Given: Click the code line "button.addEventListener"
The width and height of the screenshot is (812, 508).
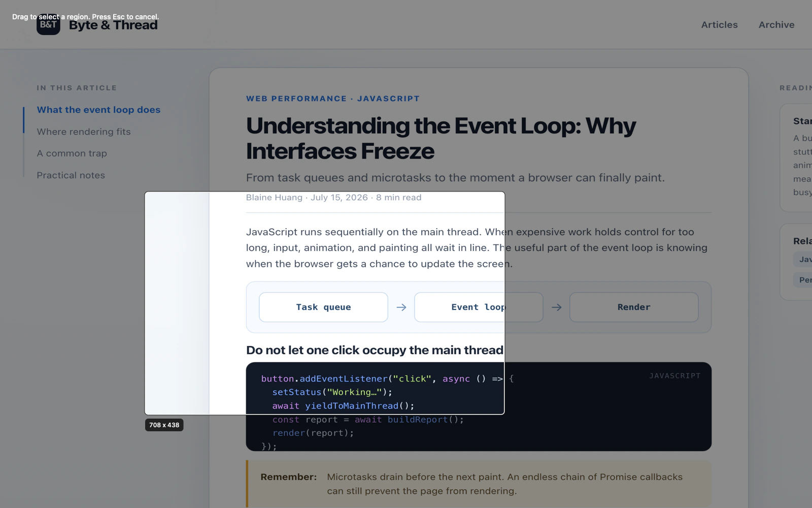Looking at the screenshot, I should pyautogui.click(x=388, y=378).
